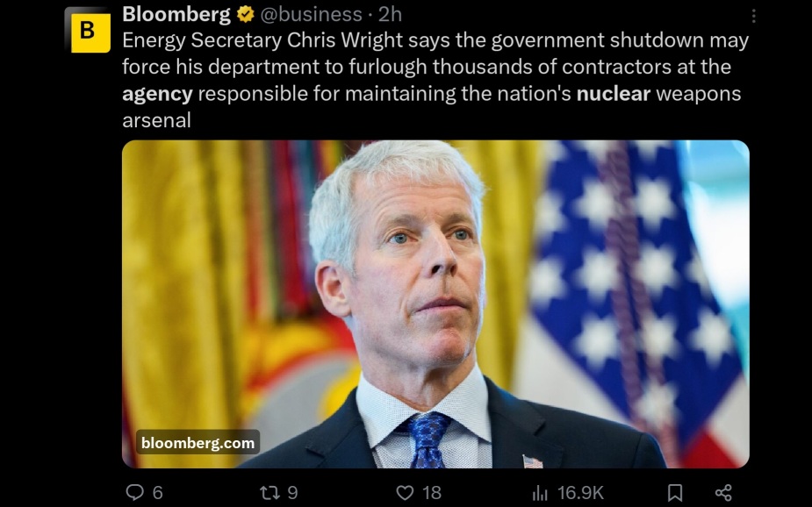Click the repost count 9
This screenshot has height=507, width=812.
pos(292,492)
